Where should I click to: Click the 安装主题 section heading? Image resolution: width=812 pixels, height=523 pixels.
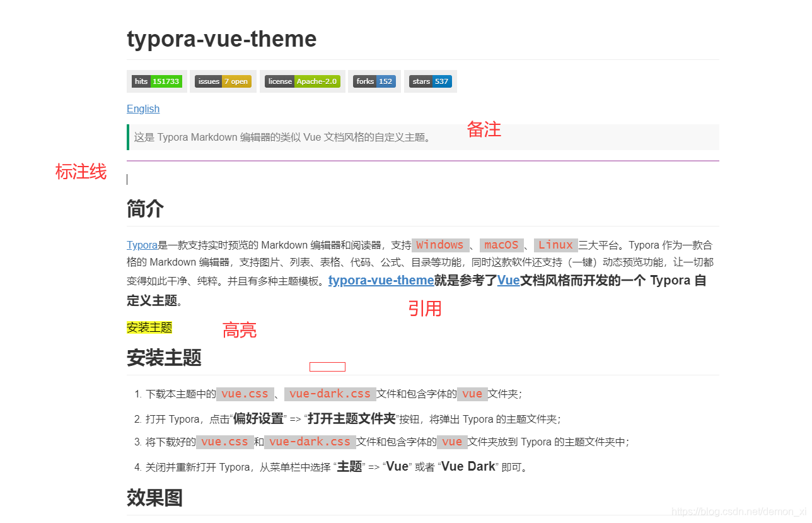pos(164,358)
